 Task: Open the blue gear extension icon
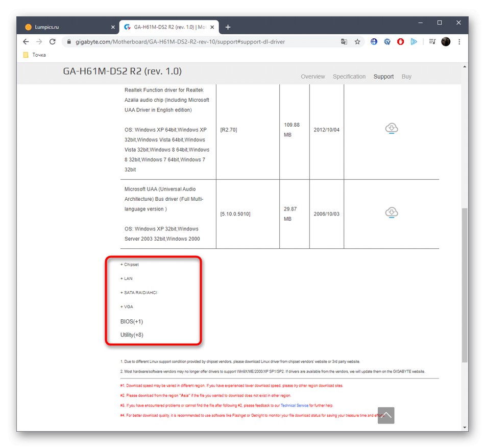(x=387, y=41)
